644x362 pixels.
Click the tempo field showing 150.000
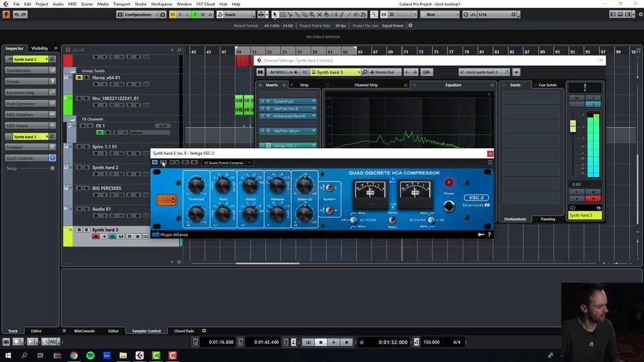pos(431,342)
